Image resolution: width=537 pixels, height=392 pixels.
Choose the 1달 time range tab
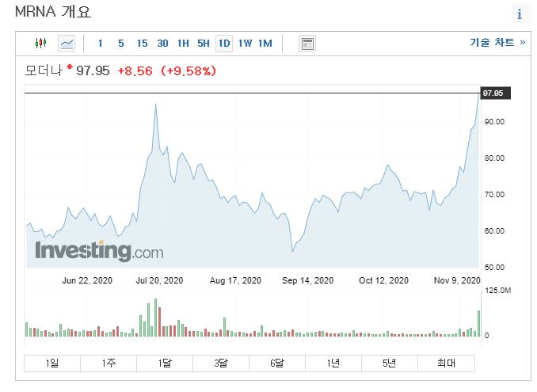165,363
